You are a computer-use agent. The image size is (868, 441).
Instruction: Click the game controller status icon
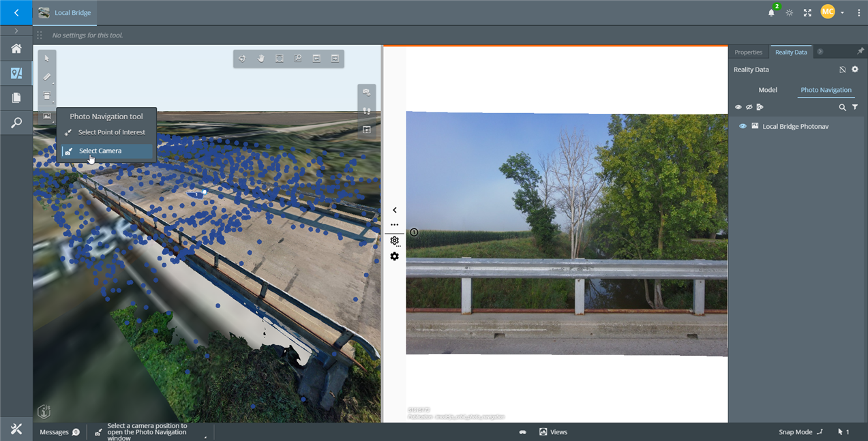tap(523, 432)
